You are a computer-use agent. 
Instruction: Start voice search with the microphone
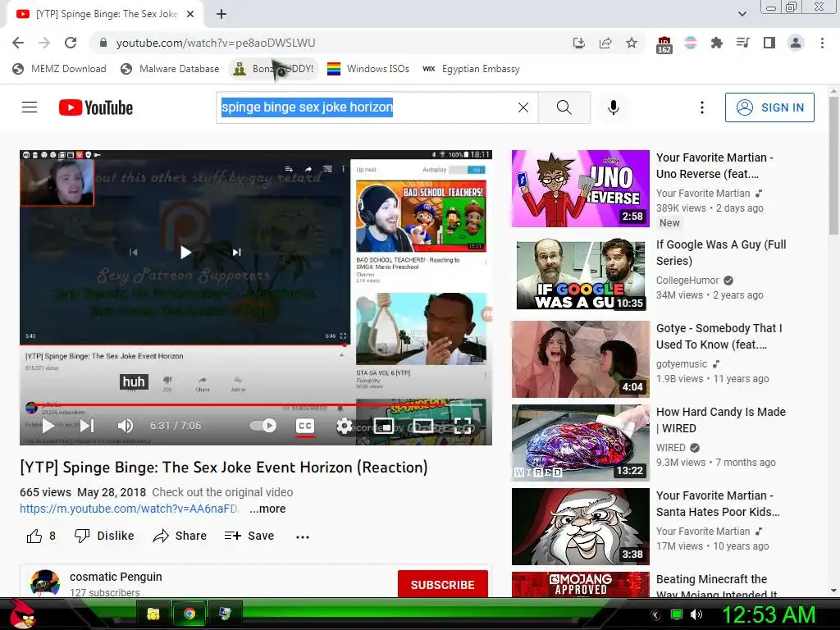coord(614,107)
